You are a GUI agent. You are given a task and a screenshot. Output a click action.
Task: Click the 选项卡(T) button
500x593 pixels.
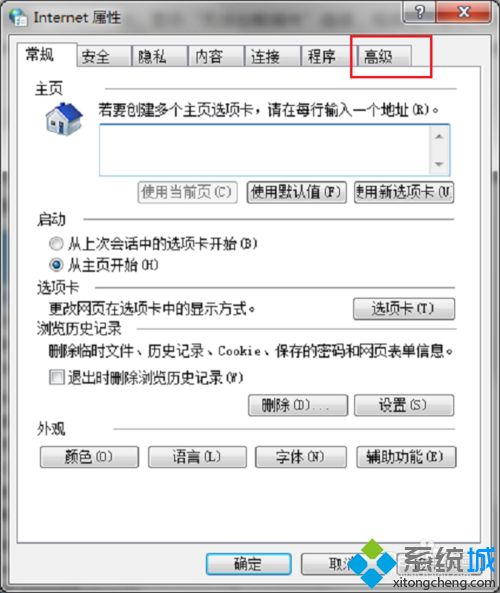coord(404,309)
